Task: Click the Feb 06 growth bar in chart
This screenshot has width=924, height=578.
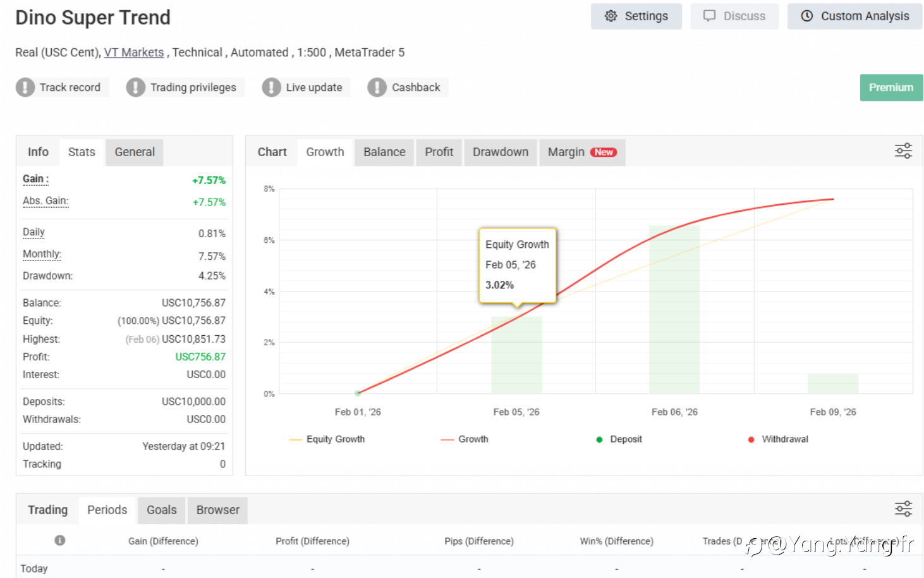Action: pos(674,309)
